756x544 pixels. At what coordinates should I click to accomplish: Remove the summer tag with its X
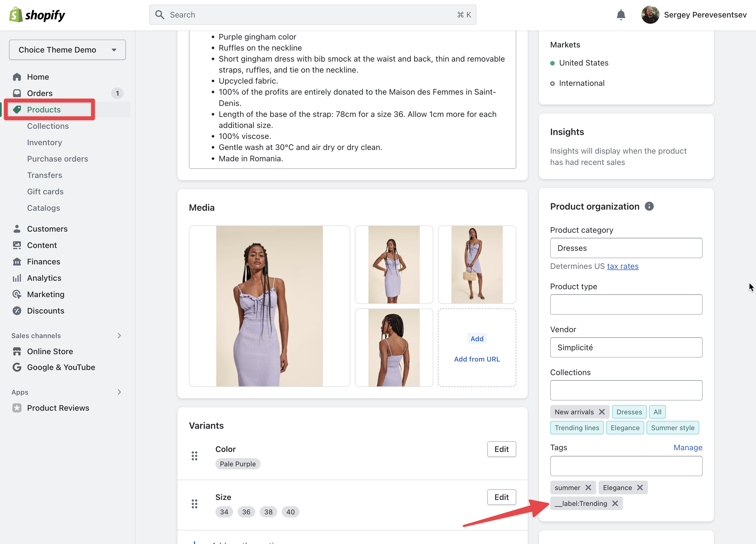(x=588, y=488)
